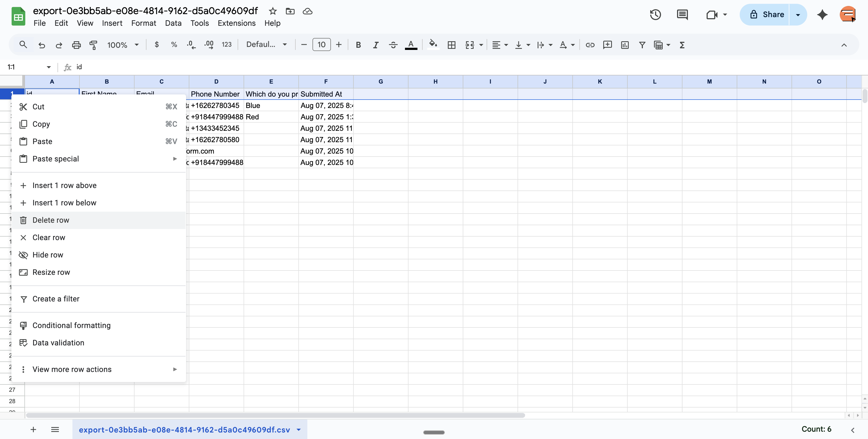Move the document to a folder

(x=290, y=11)
